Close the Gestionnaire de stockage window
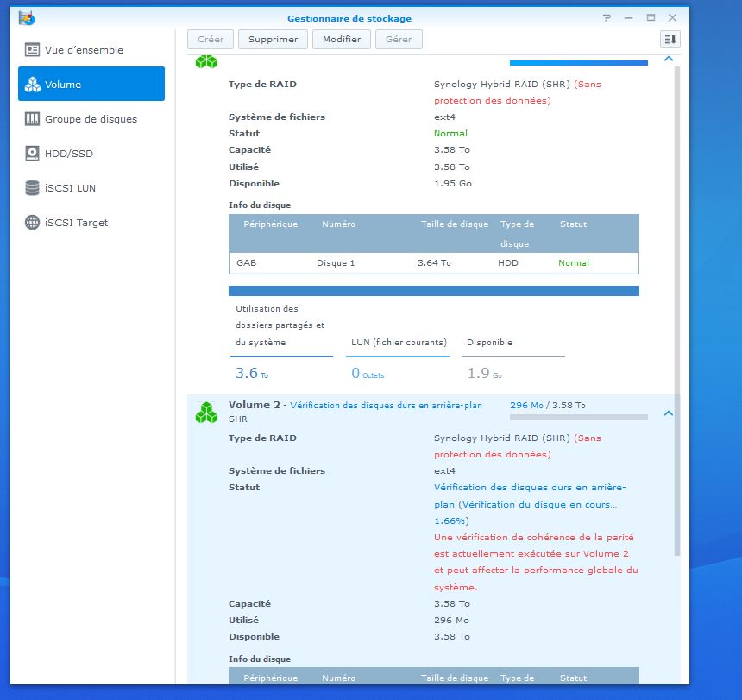 [x=672, y=18]
